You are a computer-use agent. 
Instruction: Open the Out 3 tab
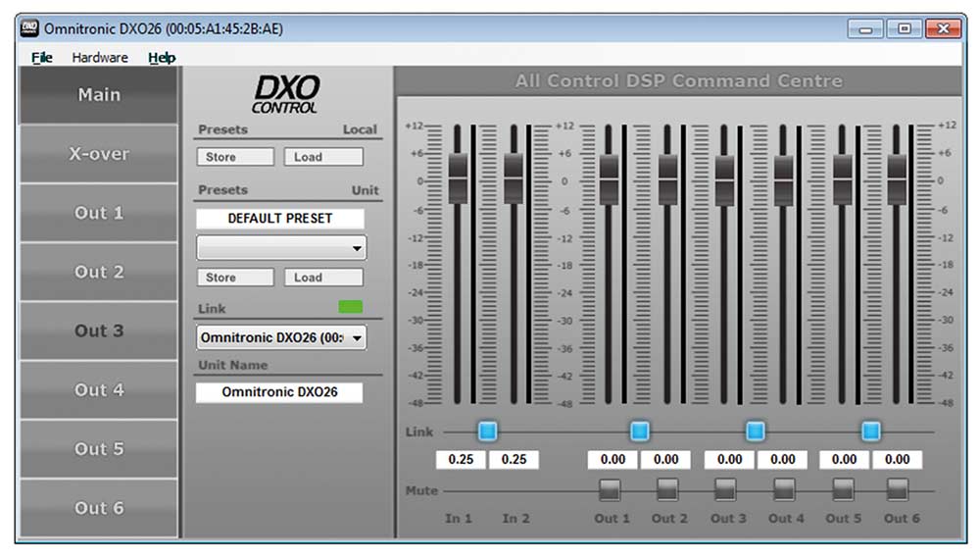click(99, 330)
